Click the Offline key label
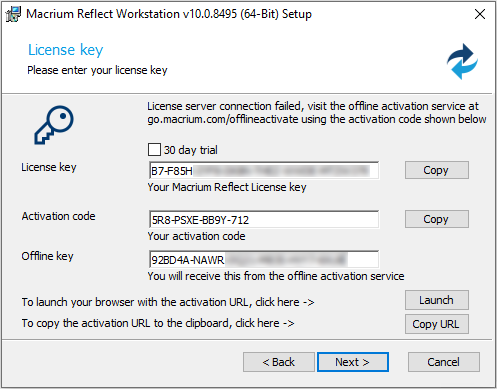This screenshot has width=497, height=389. [x=47, y=256]
